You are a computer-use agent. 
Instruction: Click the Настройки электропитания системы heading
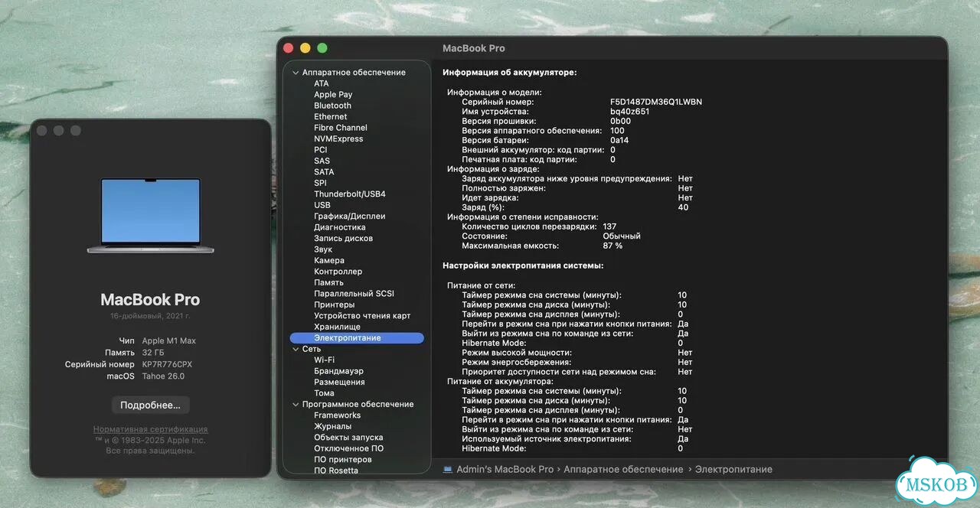point(523,265)
